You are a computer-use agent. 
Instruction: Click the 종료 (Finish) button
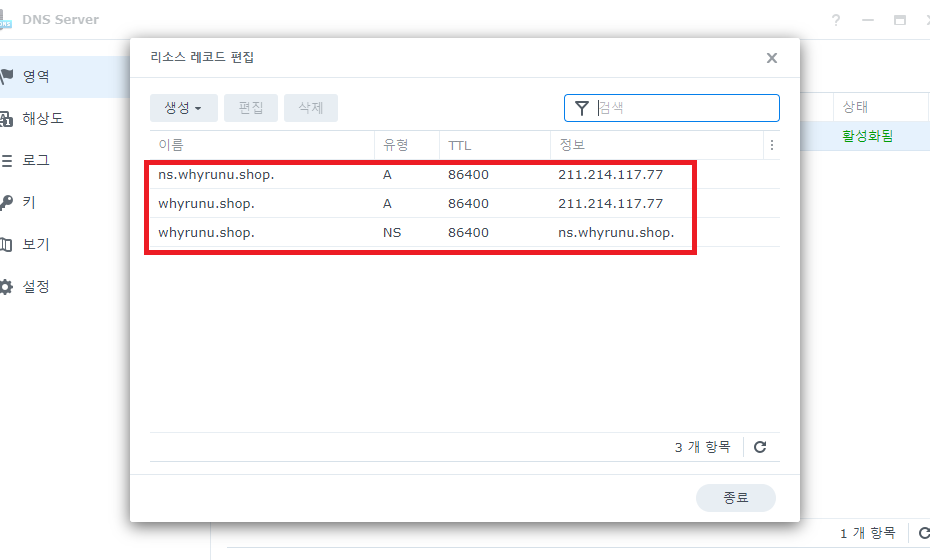pyautogui.click(x=735, y=498)
